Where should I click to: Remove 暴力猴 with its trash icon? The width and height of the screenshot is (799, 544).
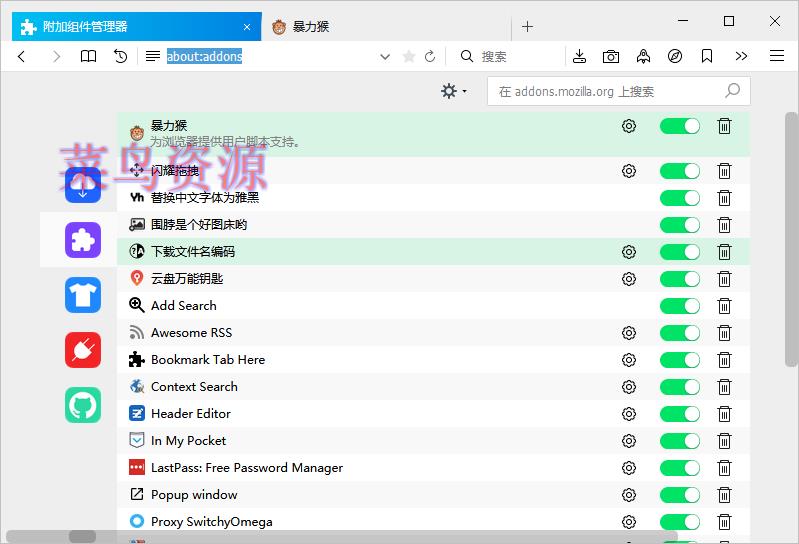coord(724,126)
